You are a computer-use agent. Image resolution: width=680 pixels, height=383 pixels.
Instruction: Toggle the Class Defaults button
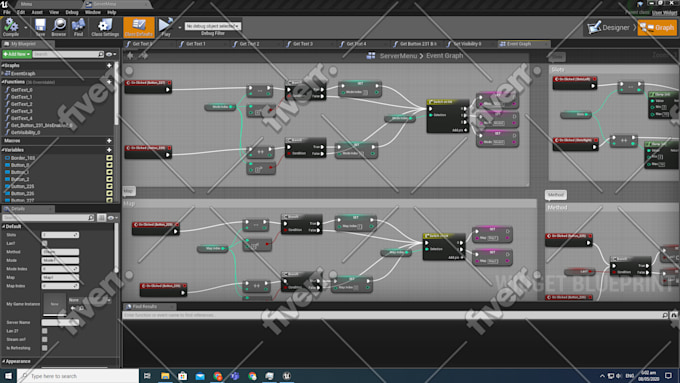coord(139,27)
